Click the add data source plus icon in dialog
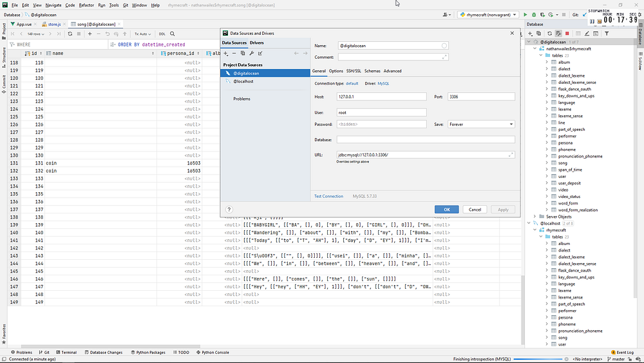Image resolution: width=644 pixels, height=363 pixels. click(226, 54)
